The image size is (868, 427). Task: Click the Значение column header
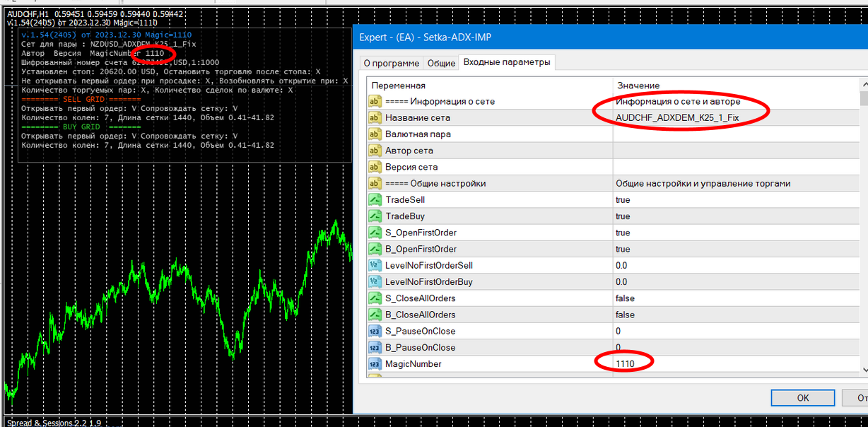click(x=736, y=85)
